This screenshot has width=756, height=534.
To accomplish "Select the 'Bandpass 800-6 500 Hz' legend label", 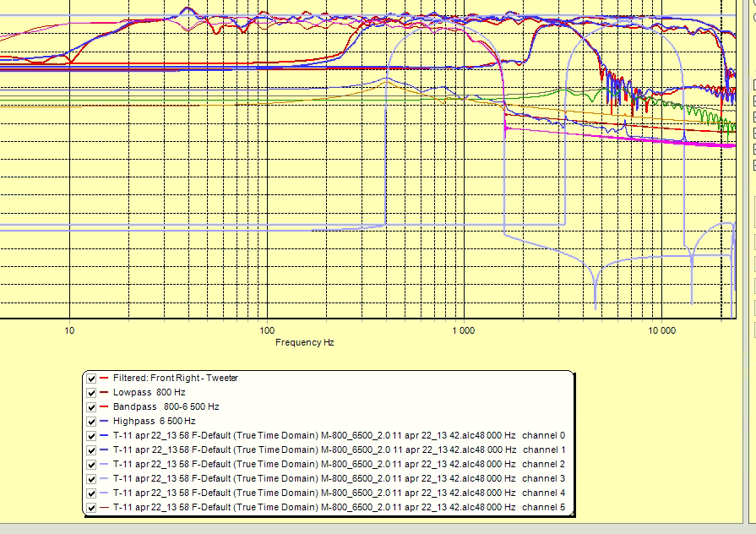I will (x=166, y=406).
